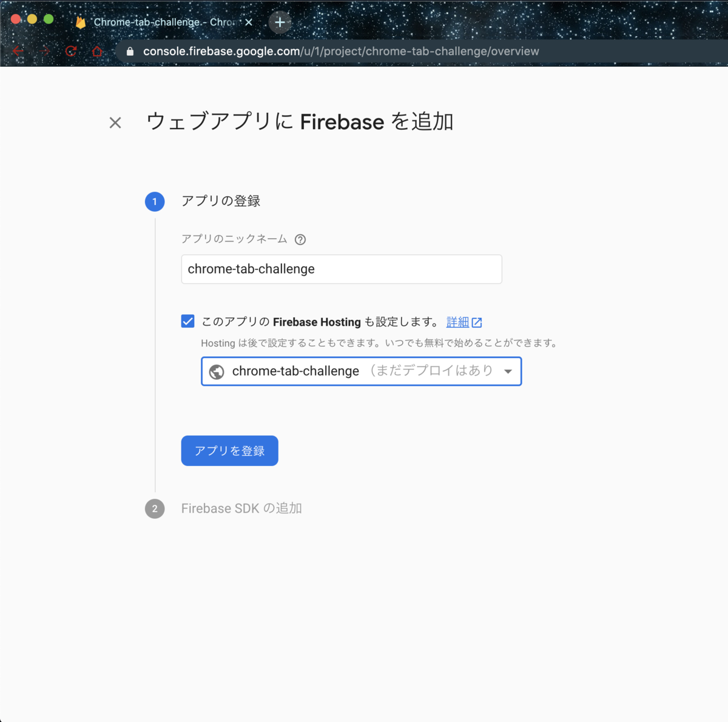Reload the page with refresh icon
Screen dimensions: 728x722
[x=71, y=51]
